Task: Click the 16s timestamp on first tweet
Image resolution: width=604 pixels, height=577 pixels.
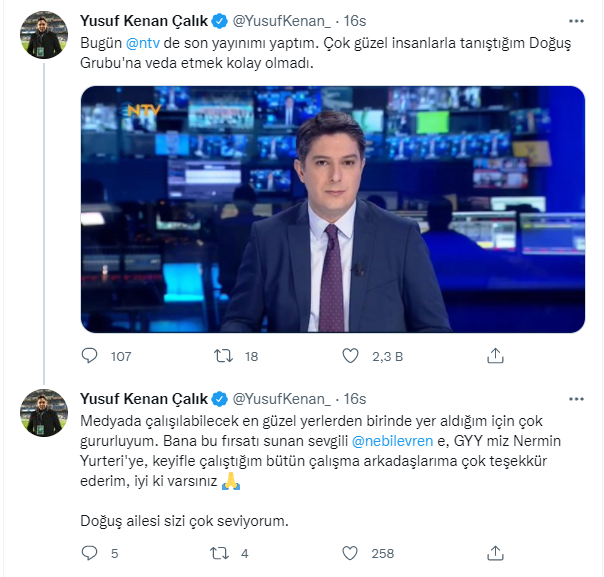Action: [x=355, y=21]
